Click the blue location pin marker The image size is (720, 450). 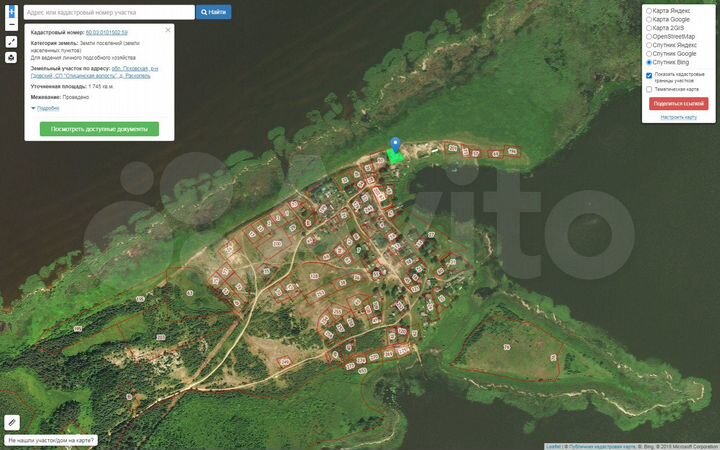click(x=395, y=144)
